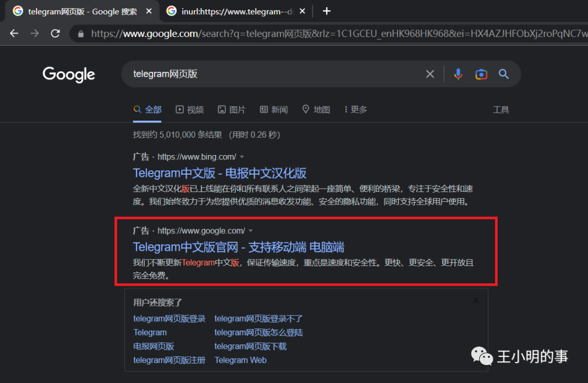Image resolution: width=588 pixels, height=383 pixels.
Task: Select the 全部 results tab
Action: pyautogui.click(x=148, y=110)
